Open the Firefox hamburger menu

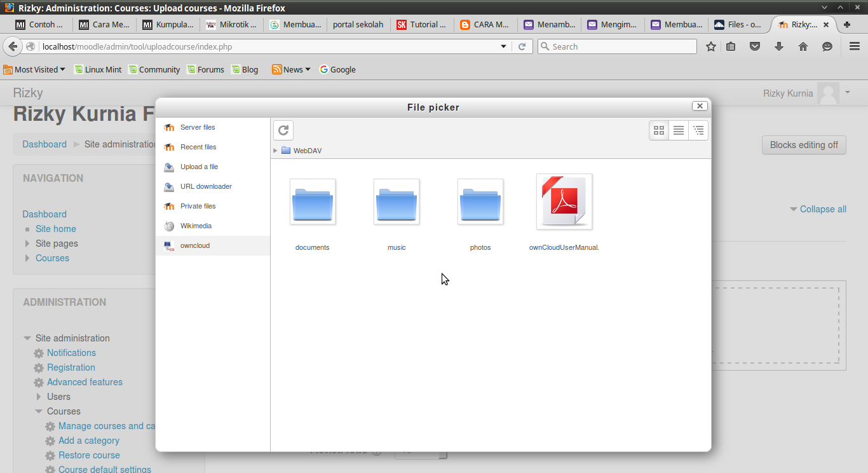(855, 46)
